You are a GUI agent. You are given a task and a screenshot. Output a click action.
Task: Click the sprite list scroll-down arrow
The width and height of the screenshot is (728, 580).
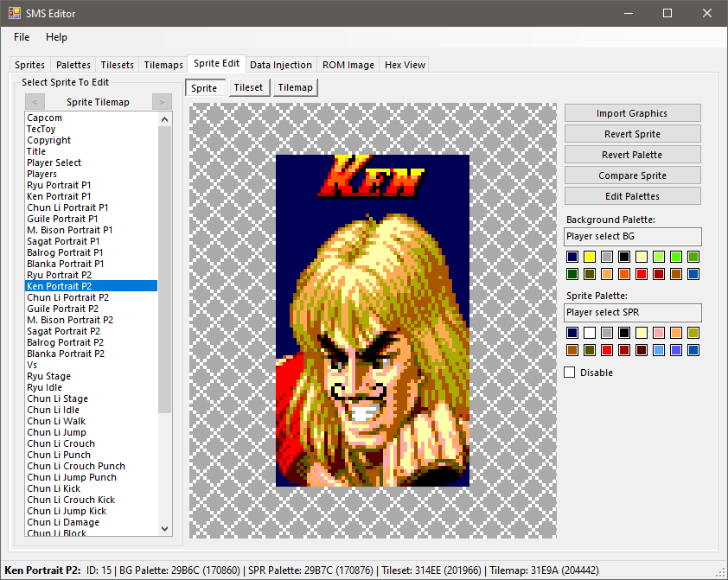click(x=165, y=528)
